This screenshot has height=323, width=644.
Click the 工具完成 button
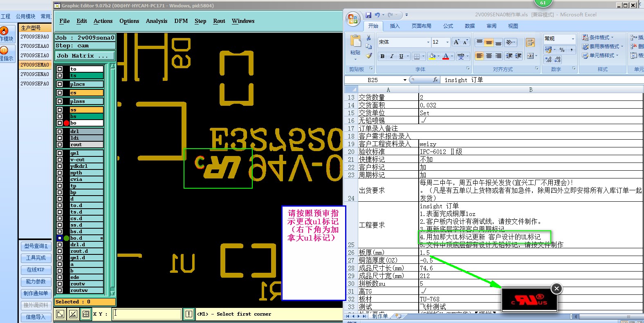[36, 258]
